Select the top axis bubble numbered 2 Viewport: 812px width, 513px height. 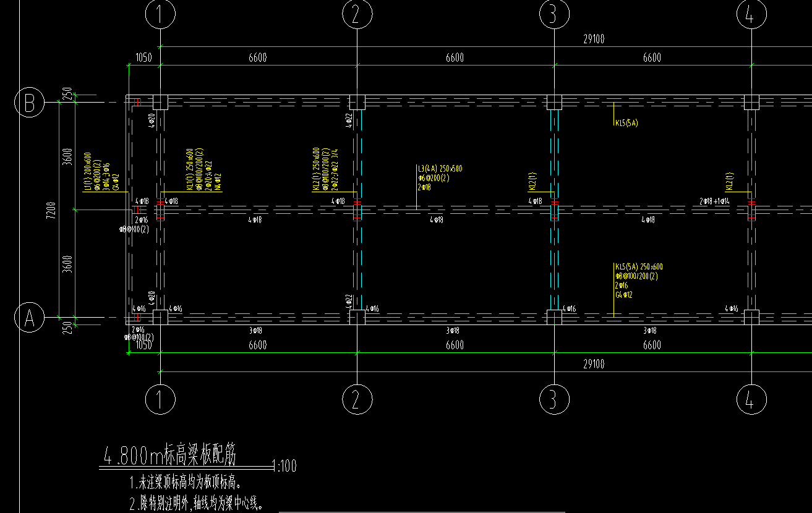(x=357, y=14)
